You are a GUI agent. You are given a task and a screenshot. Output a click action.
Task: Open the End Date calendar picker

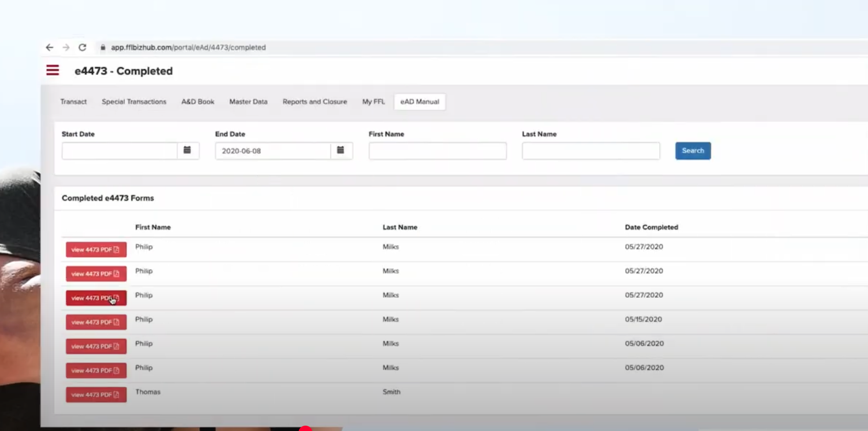point(341,151)
